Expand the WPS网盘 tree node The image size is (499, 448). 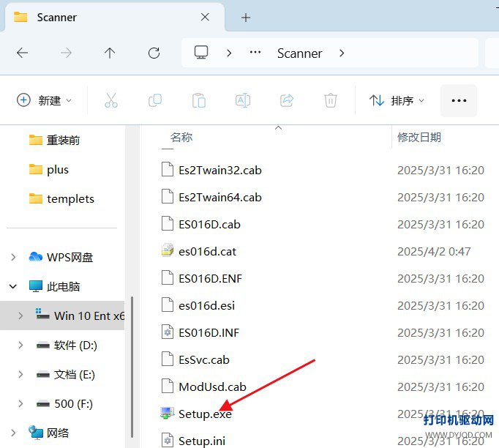(x=13, y=257)
